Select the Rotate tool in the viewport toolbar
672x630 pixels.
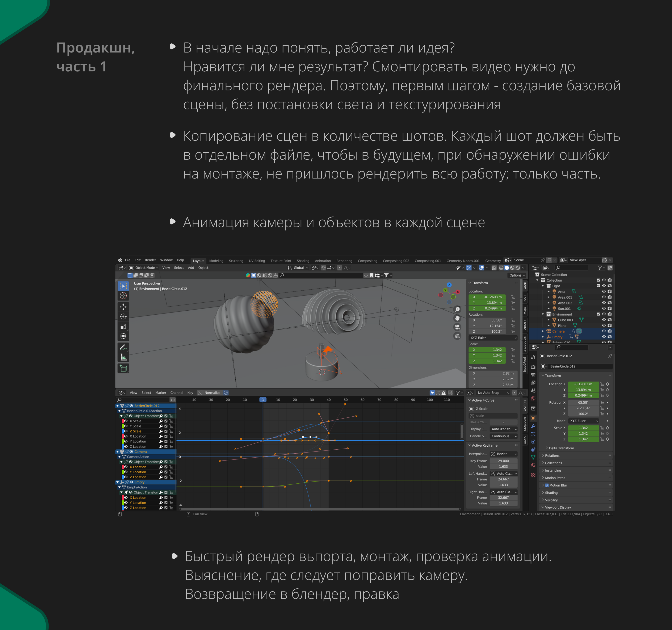(x=123, y=316)
